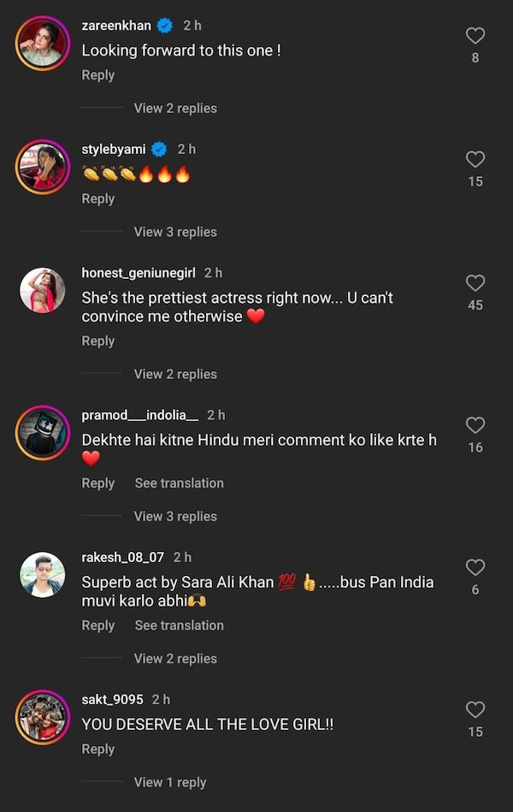Click zareenkhan's verified badge
Image resolution: width=513 pixels, height=812 pixels.
click(162, 25)
